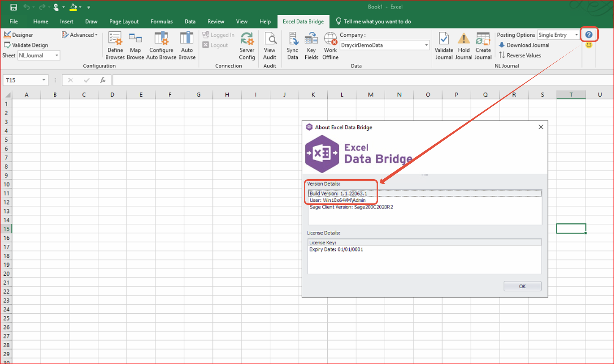Select row 1 header
Screen dimensions: 614x364
click(x=6, y=104)
